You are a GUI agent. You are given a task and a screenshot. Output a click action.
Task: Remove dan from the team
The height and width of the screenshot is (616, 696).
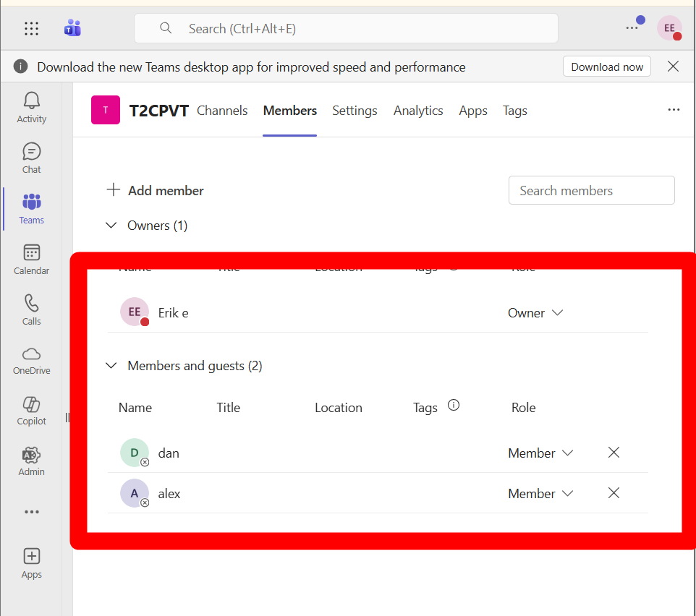click(x=614, y=453)
